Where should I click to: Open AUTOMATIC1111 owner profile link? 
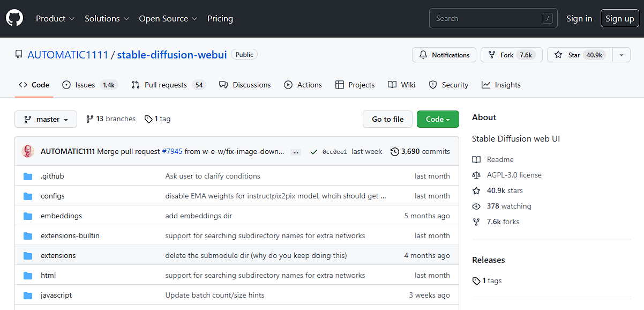pyautogui.click(x=68, y=55)
